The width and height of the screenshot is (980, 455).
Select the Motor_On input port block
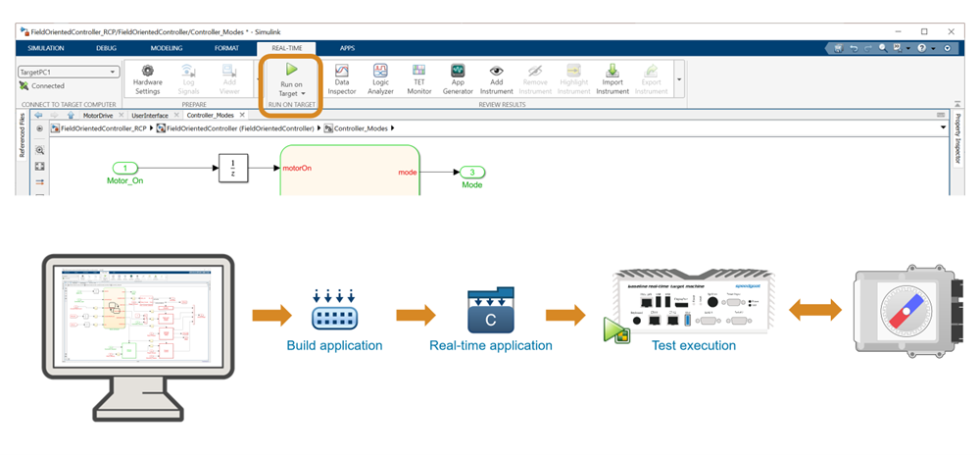(x=125, y=168)
